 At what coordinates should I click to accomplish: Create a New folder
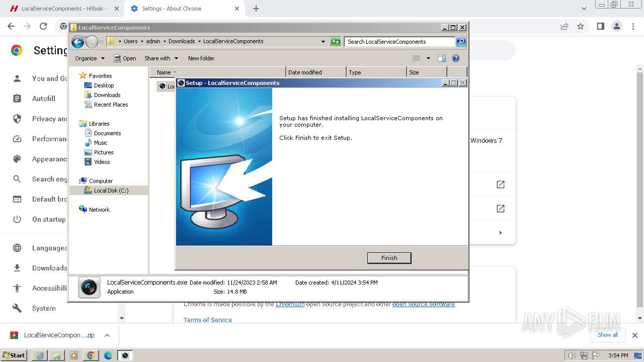201,58
